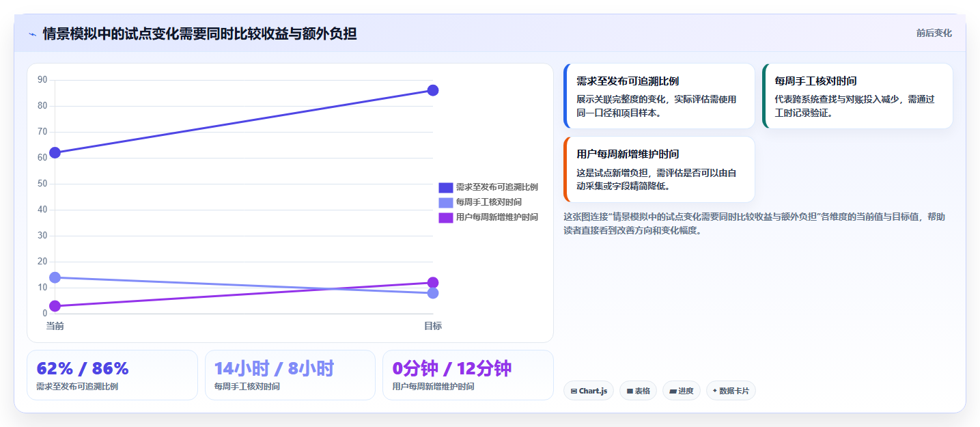Select the 86 target point on traceability line
980x427 pixels.
433,90
